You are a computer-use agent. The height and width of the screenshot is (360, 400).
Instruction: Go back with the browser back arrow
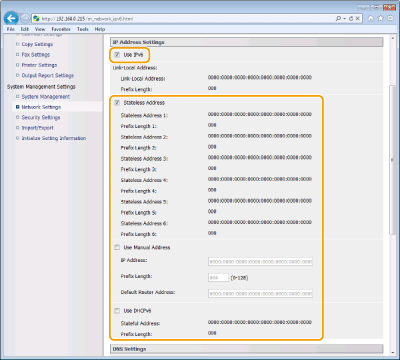point(11,18)
